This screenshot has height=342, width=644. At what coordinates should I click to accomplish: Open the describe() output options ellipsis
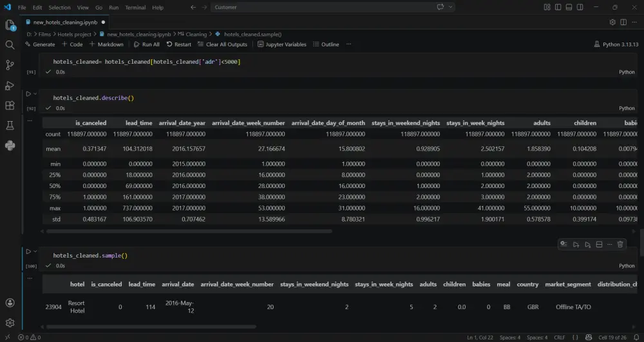(x=30, y=120)
